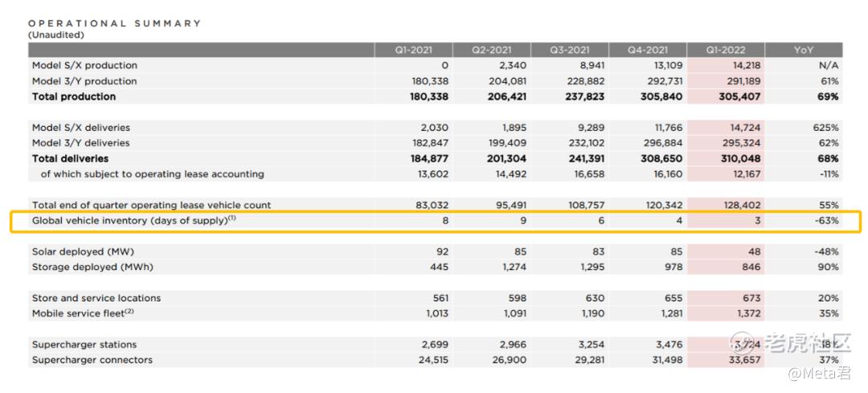868x393 pixels.
Task: Click Q1-2021 Model S/X deliveries 2,030
Action: pyautogui.click(x=435, y=127)
